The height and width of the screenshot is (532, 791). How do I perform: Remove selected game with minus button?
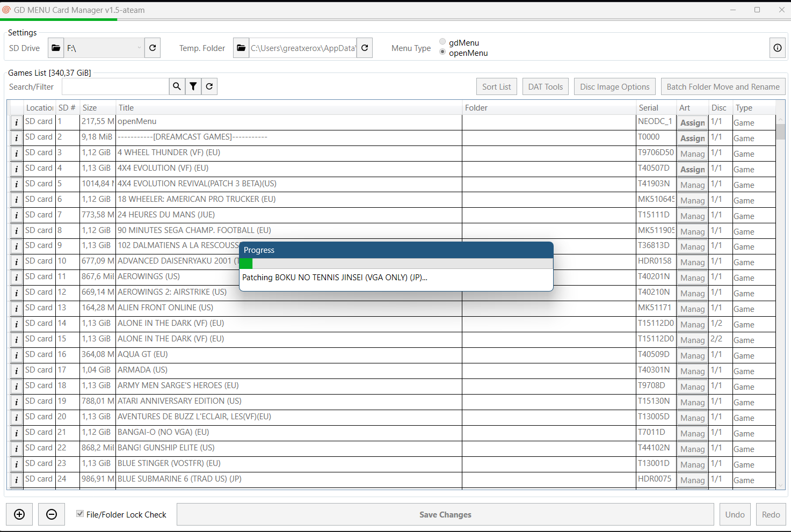[52, 514]
